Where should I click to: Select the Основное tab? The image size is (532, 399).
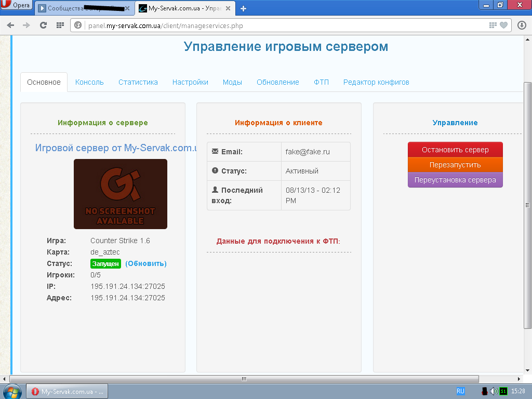point(44,82)
